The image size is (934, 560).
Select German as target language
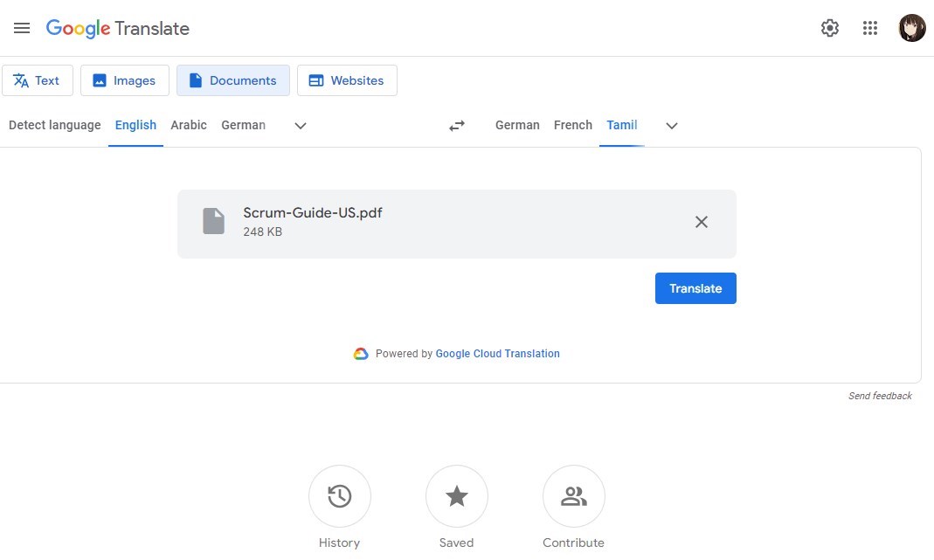click(x=517, y=125)
